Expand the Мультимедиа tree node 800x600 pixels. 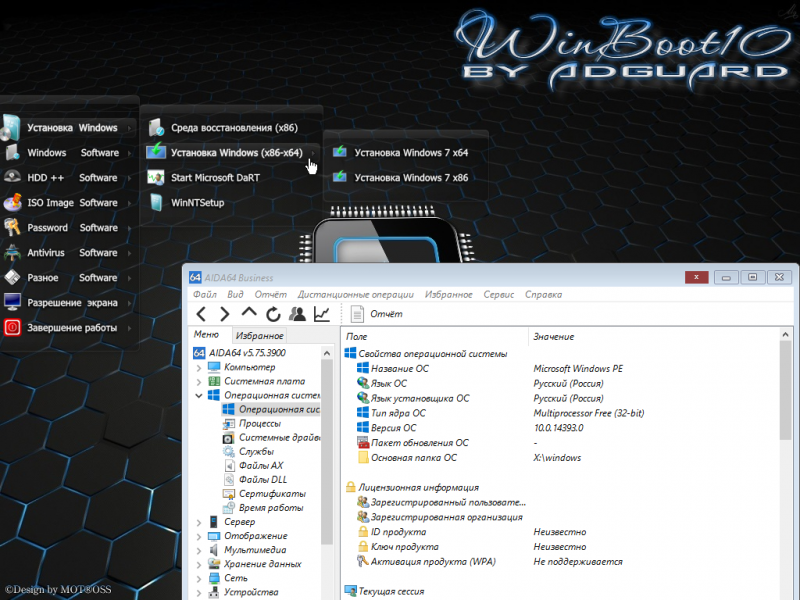click(199, 550)
